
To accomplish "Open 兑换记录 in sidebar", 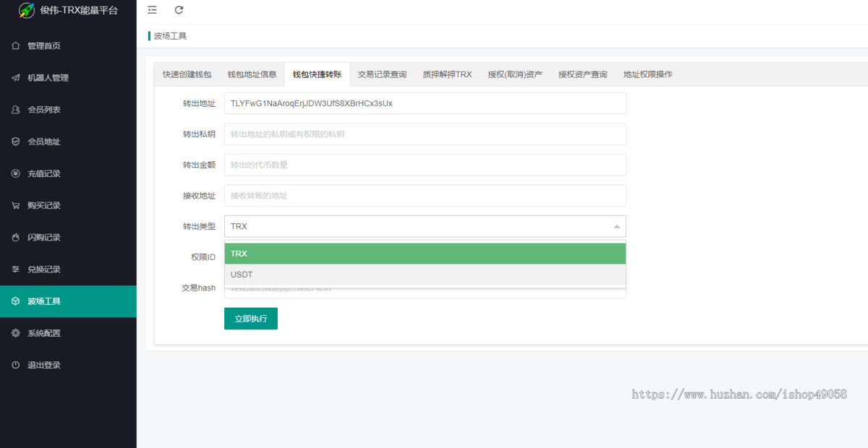I will 68,269.
